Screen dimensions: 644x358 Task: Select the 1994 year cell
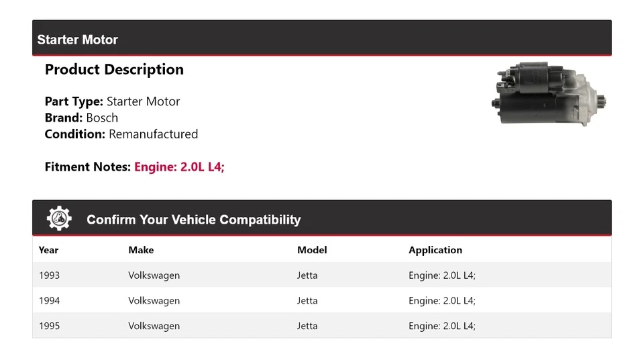click(49, 301)
